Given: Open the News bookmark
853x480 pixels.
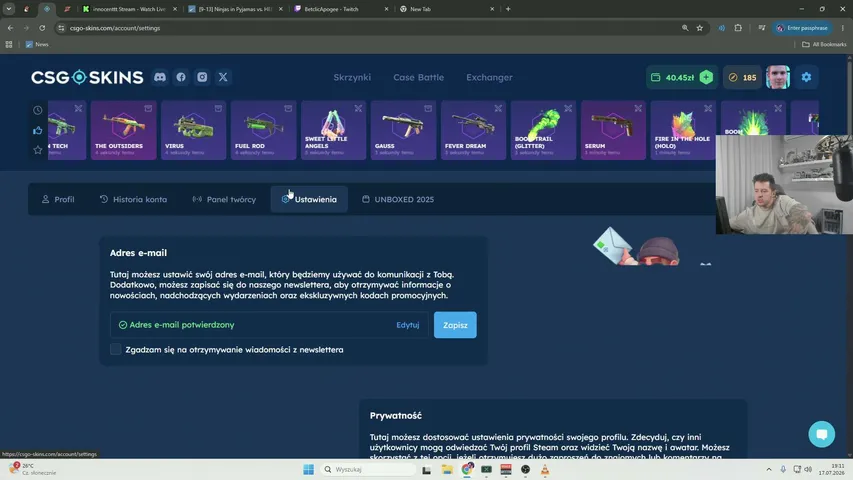Looking at the screenshot, I should [37, 45].
